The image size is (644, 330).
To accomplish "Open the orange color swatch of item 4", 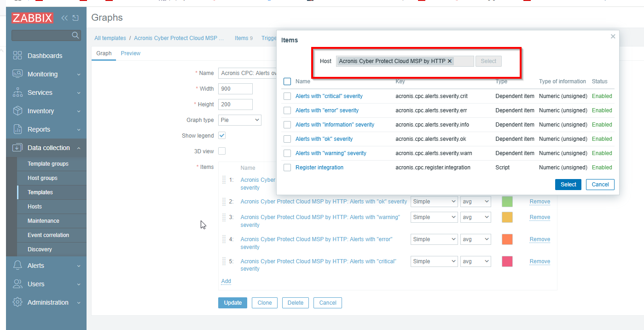I will 507,239.
